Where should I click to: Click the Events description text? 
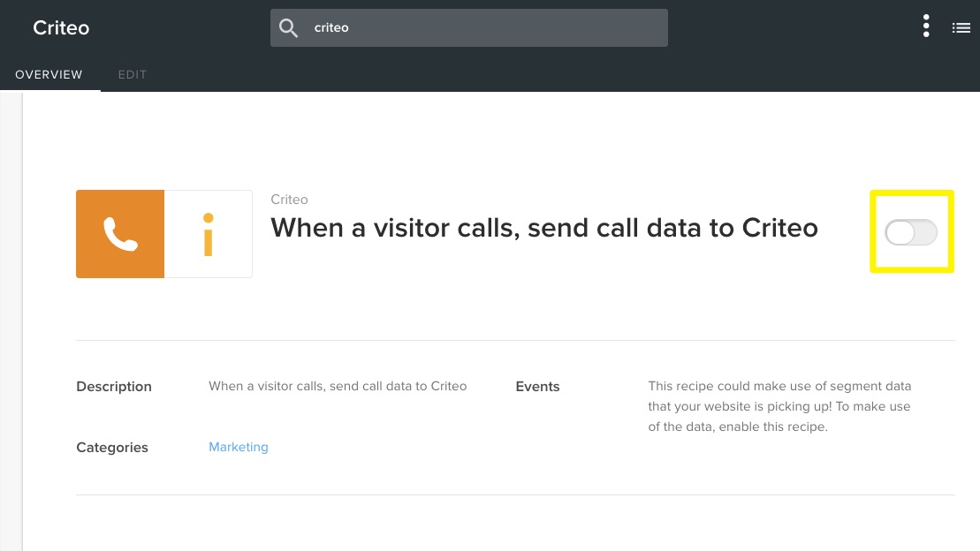(779, 405)
